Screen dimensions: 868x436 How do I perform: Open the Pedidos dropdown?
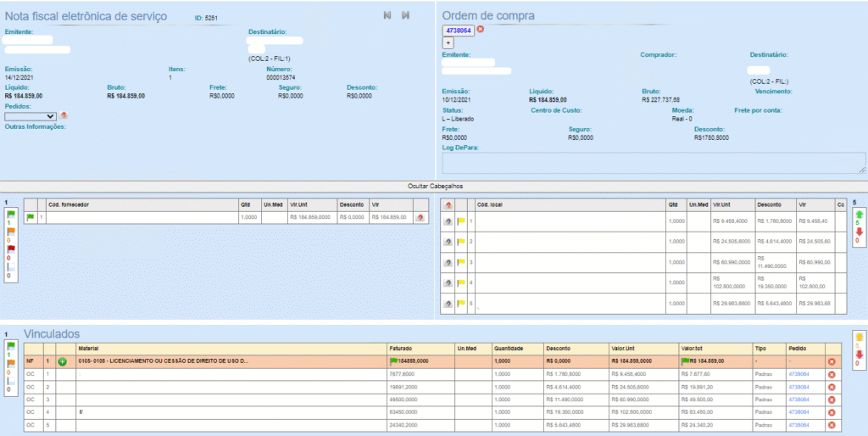tap(31, 116)
